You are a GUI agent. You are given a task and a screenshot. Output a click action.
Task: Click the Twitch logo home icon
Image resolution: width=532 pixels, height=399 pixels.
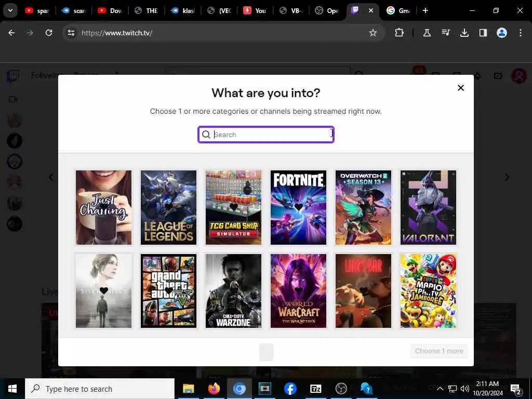[13, 76]
